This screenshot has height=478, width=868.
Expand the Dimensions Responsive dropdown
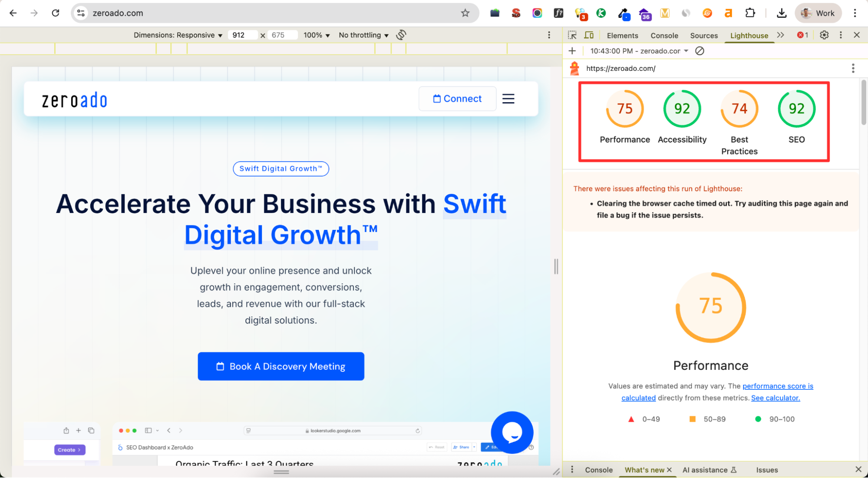(178, 35)
